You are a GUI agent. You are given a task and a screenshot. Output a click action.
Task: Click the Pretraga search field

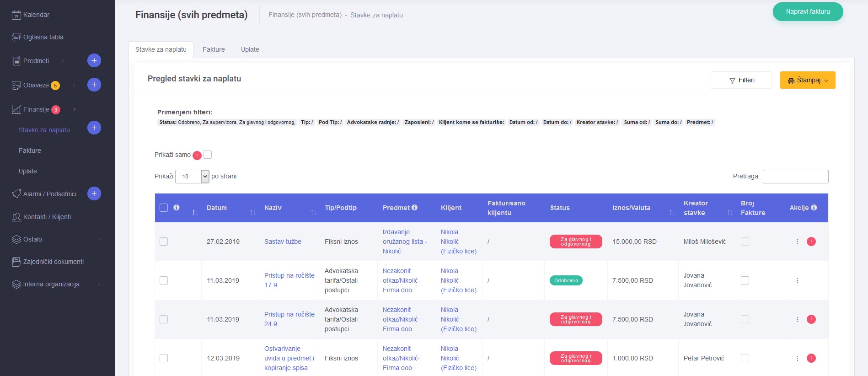tap(795, 177)
